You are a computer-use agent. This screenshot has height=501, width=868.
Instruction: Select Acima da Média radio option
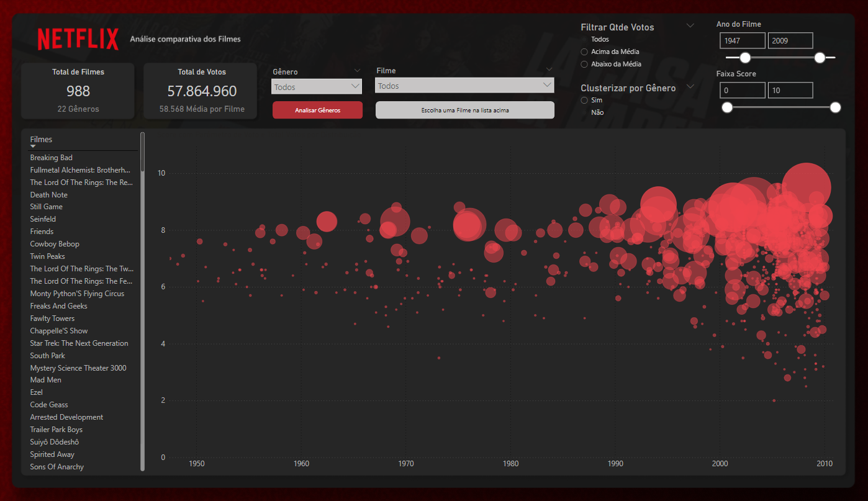pos(584,52)
